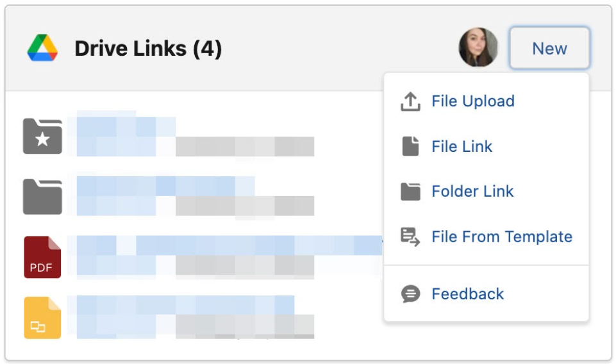This screenshot has width=616, height=364.
Task: Click the user profile avatar photo
Action: 478,47
